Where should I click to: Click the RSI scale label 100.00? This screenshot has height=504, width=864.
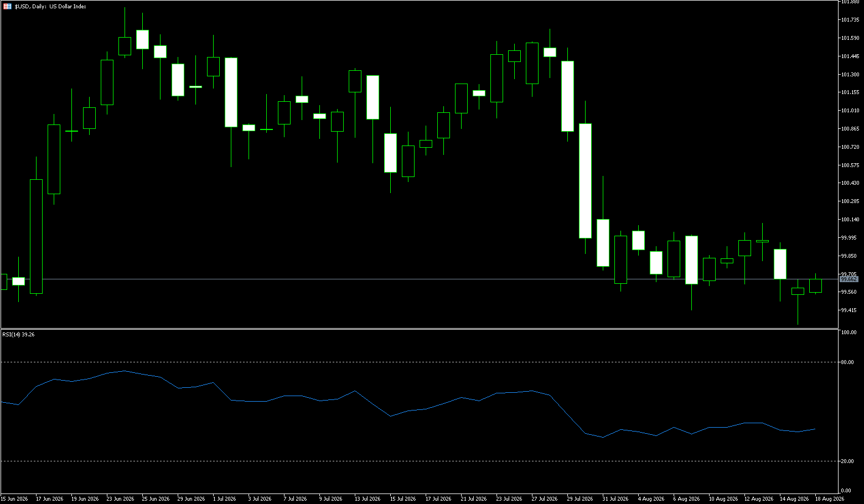click(x=848, y=332)
